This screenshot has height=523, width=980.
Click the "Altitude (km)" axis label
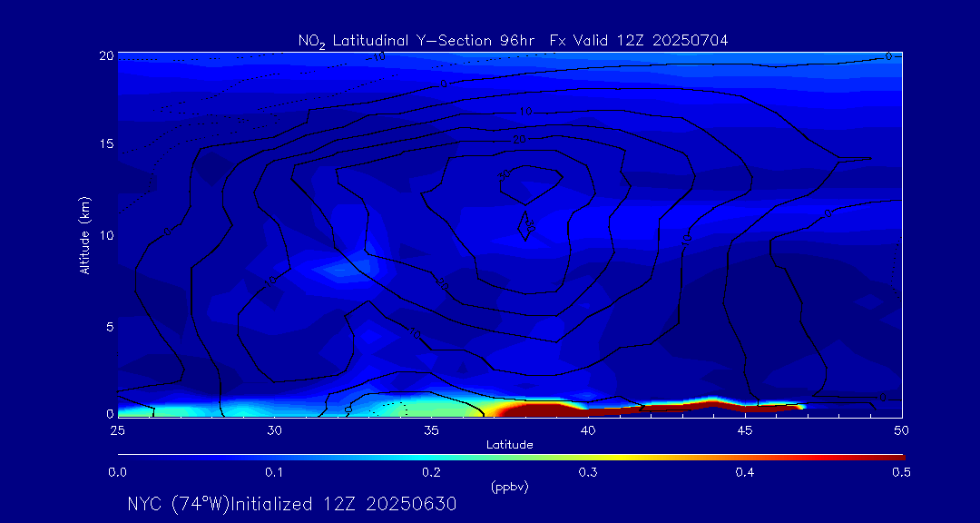click(85, 234)
